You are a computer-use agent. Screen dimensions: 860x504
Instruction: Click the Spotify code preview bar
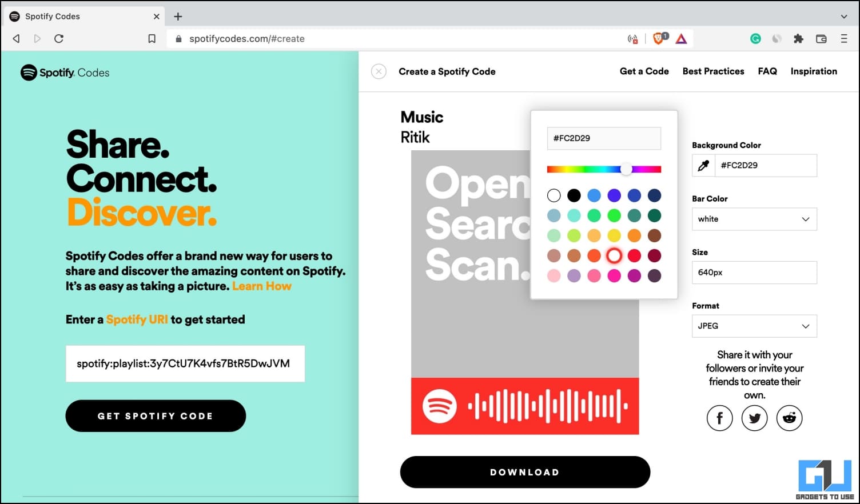coord(525,406)
